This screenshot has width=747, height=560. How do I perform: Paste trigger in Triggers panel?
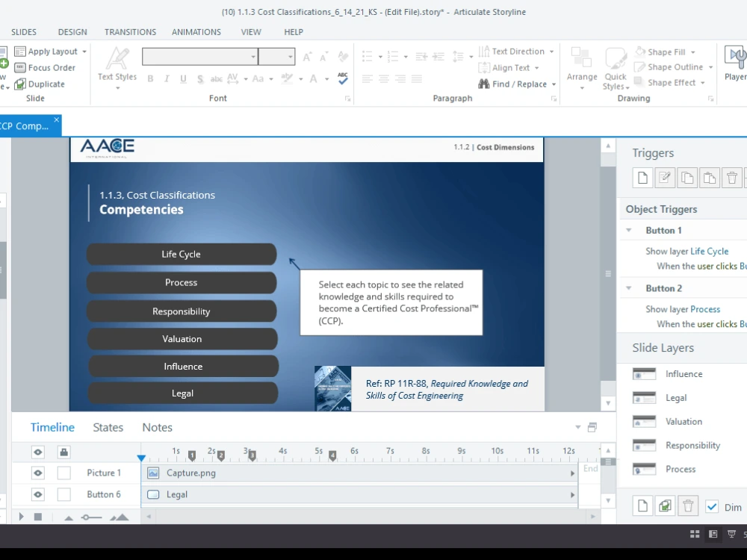(710, 178)
